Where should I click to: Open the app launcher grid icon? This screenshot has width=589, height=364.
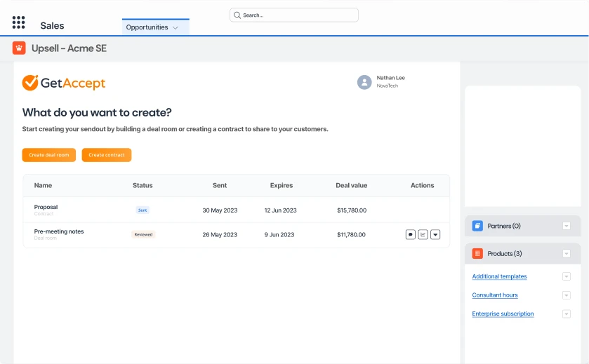click(18, 22)
